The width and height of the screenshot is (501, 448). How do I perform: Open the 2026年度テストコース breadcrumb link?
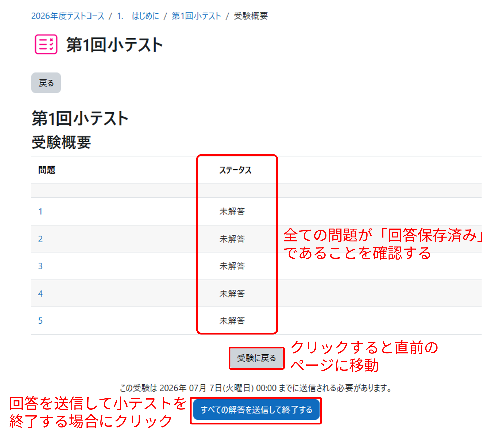click(68, 16)
